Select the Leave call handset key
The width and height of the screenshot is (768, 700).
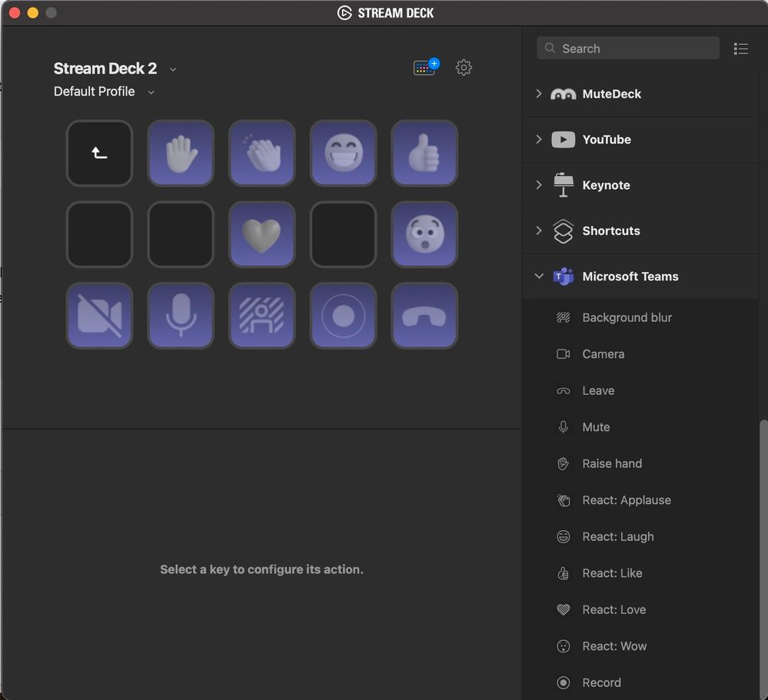pyautogui.click(x=424, y=315)
